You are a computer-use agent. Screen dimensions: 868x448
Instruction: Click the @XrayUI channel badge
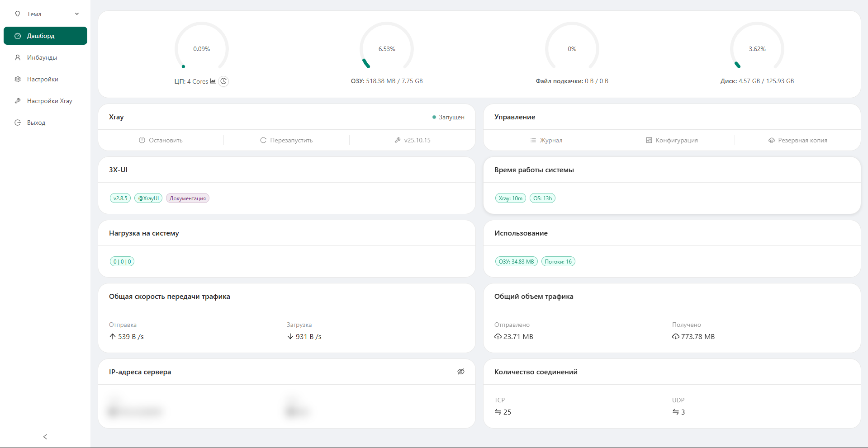[x=148, y=198]
